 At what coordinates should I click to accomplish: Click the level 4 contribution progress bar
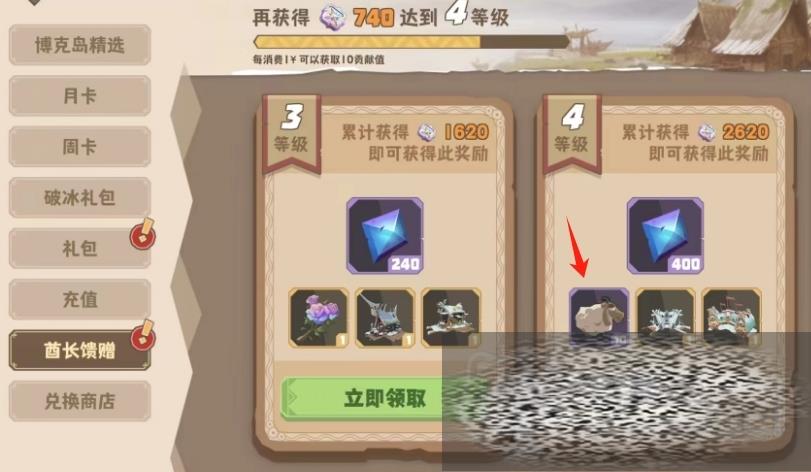(x=411, y=42)
